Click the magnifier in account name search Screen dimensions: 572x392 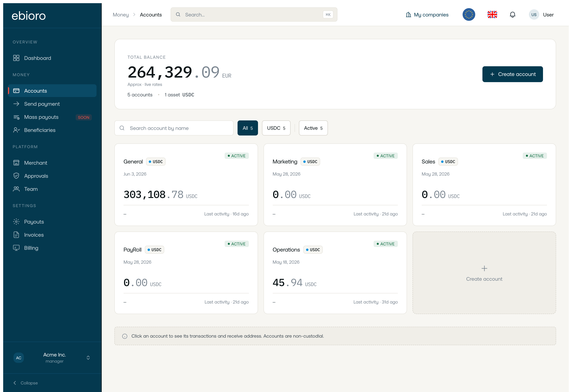tap(122, 128)
